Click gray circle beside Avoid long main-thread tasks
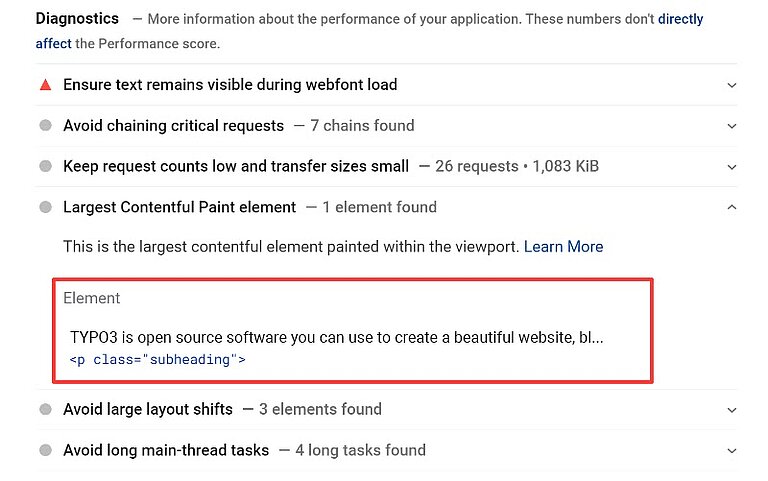 tap(45, 451)
